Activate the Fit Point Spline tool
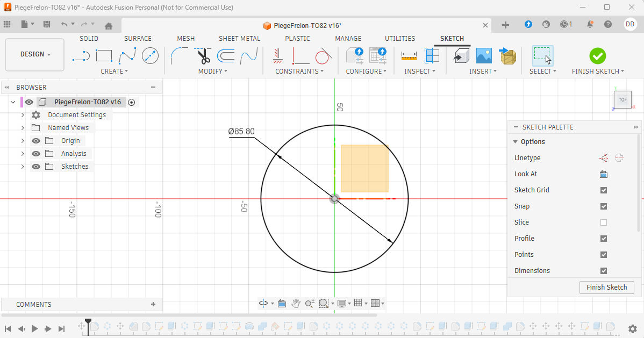644x338 pixels. pos(127,55)
